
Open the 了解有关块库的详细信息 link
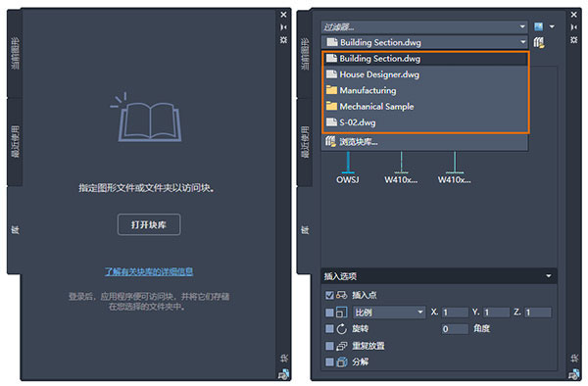tap(149, 271)
